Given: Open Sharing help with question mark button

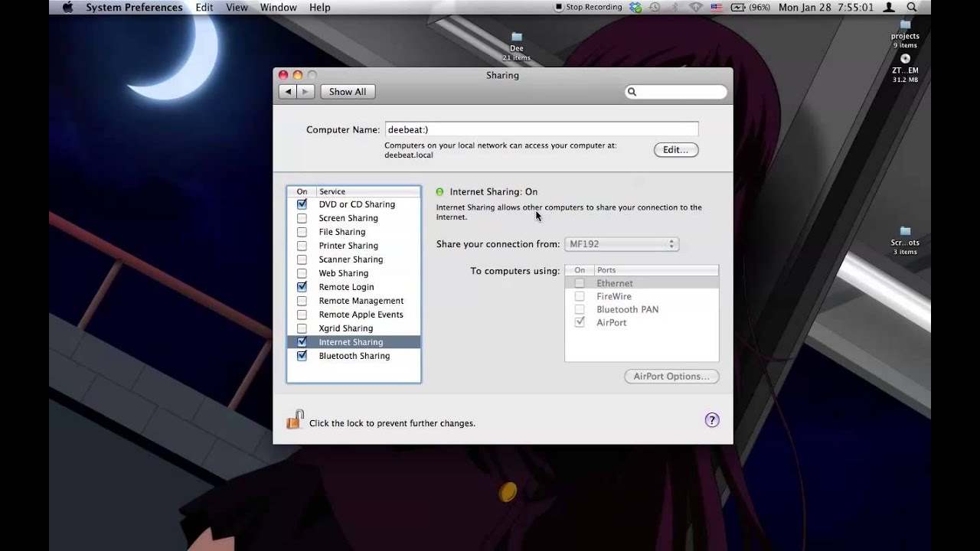Looking at the screenshot, I should tap(712, 420).
